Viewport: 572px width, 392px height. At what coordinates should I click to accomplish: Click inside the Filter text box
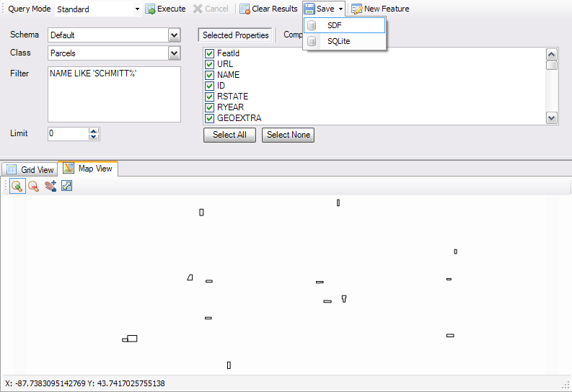coord(114,94)
